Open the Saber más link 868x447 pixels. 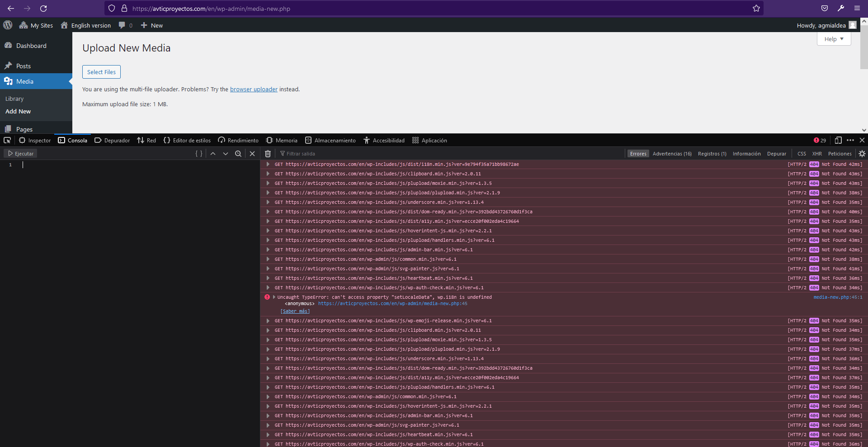click(x=295, y=311)
